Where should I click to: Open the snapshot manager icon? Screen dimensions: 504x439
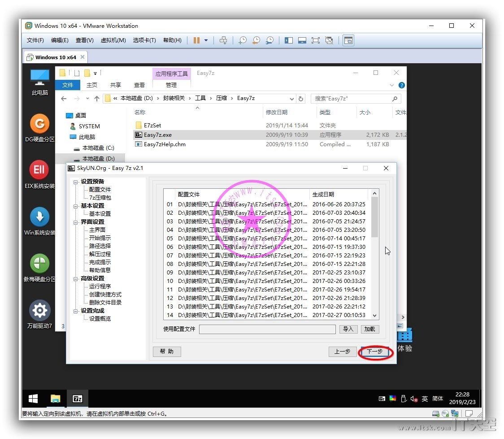pyautogui.click(x=269, y=40)
